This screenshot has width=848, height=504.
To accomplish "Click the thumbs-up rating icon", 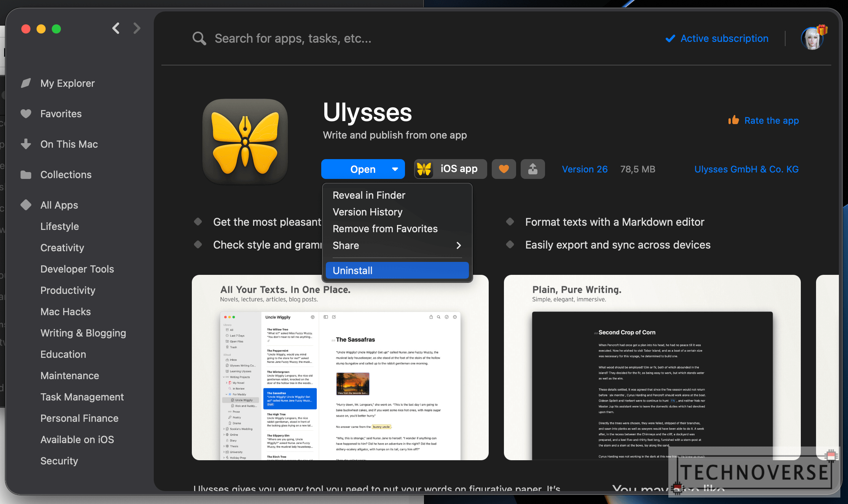I will (x=733, y=120).
